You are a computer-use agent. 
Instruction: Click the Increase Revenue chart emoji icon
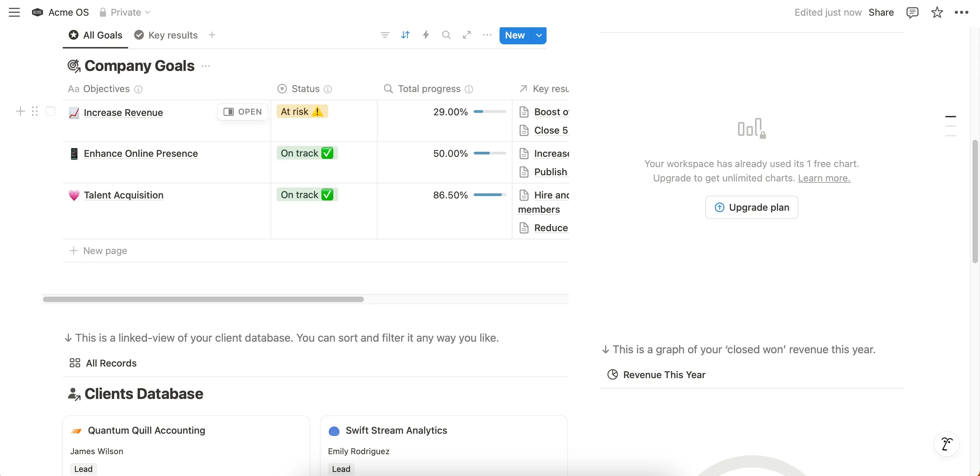click(74, 113)
